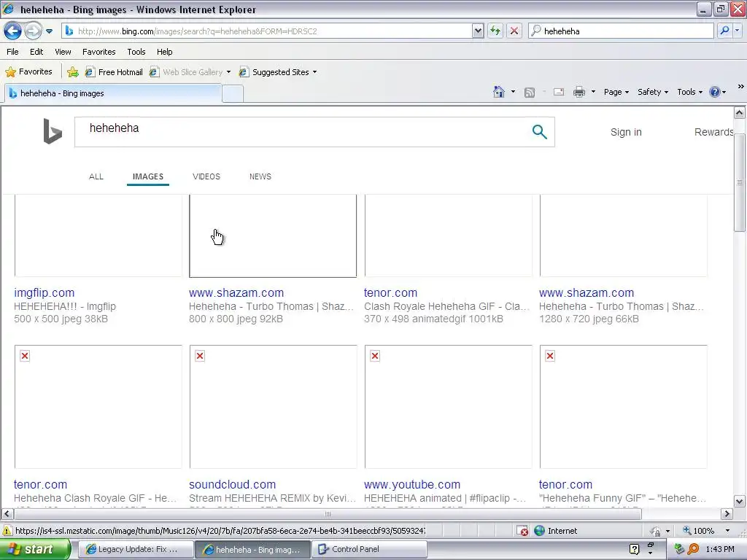Image resolution: width=747 pixels, height=560 pixels.
Task: Click the IE search box magnifier button
Action: click(x=724, y=31)
